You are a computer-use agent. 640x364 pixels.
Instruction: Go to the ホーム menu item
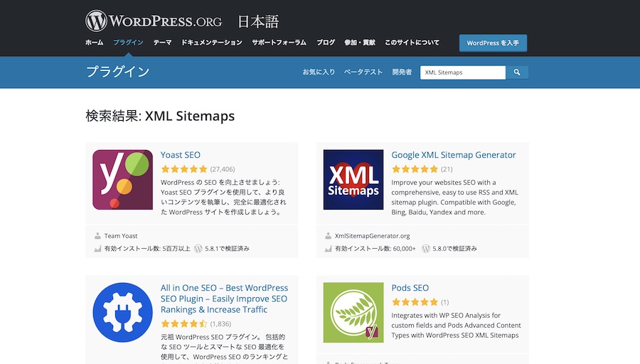coord(95,43)
